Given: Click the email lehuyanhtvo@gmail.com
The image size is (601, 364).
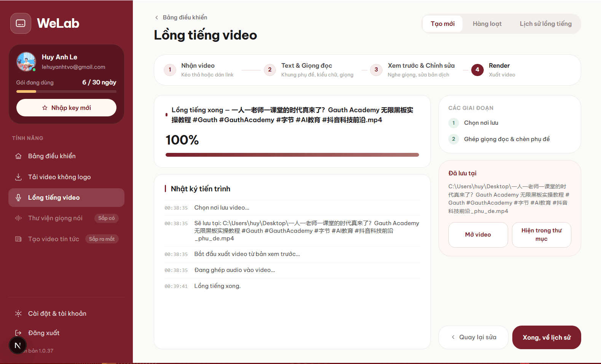Looking at the screenshot, I should click(73, 67).
